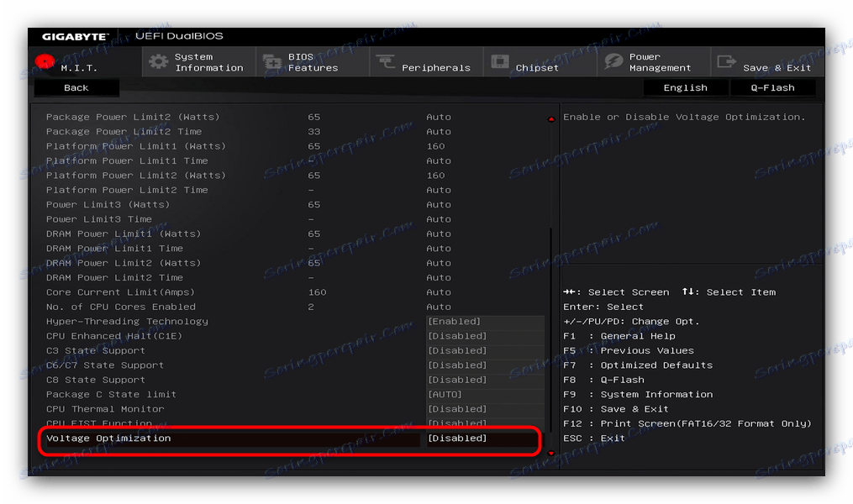The width and height of the screenshot is (853, 504).
Task: Go to Power Management tab
Action: (x=653, y=61)
